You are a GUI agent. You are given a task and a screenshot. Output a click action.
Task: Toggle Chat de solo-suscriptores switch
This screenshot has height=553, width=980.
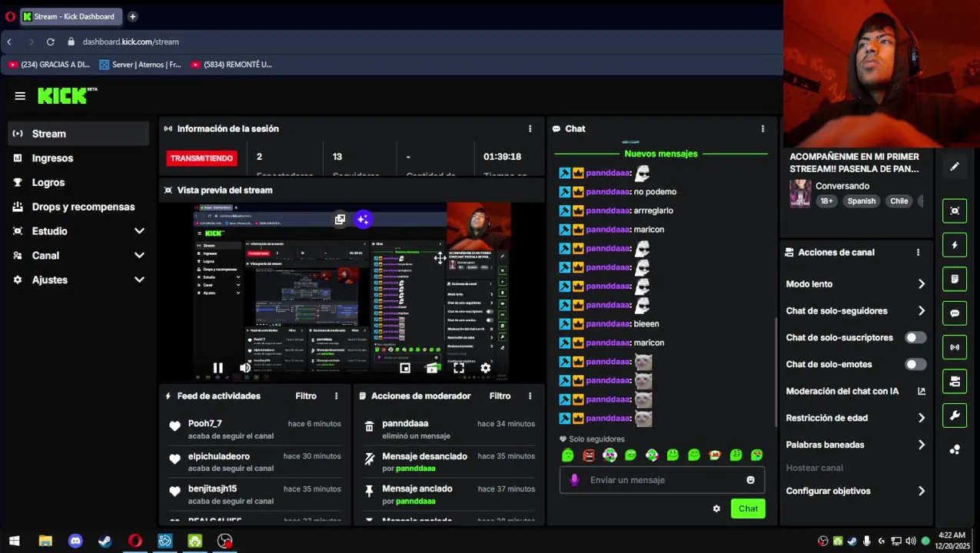coord(915,338)
